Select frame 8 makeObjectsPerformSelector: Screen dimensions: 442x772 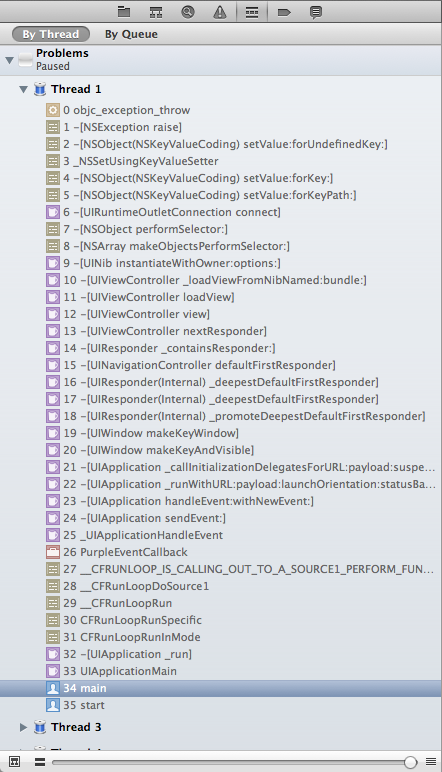221,246
